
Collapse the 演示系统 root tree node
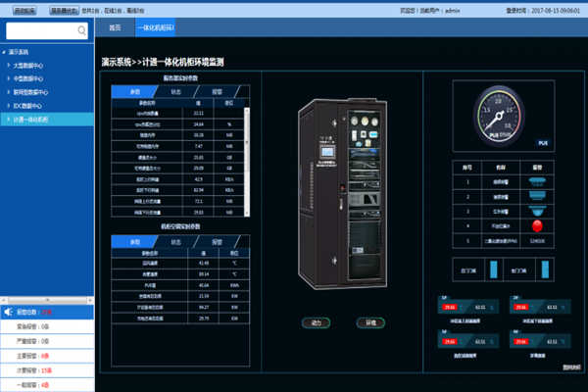click(4, 51)
